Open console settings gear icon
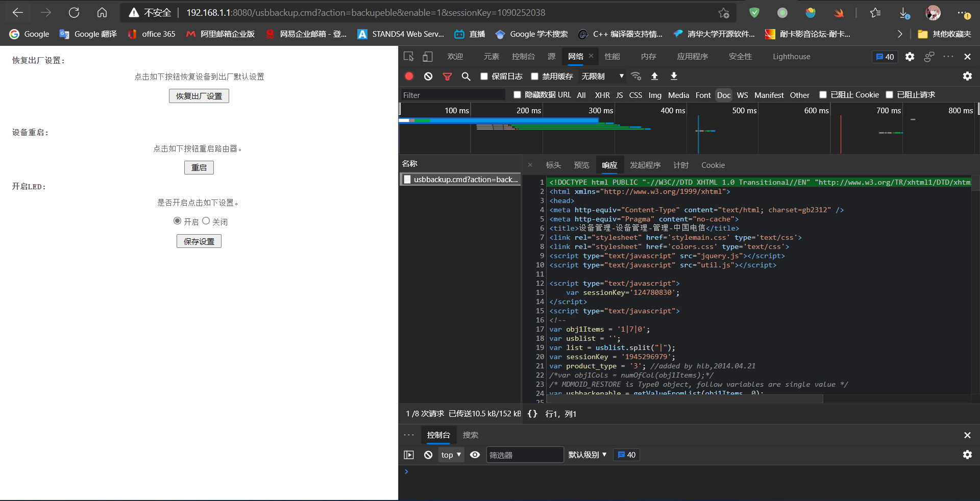 [x=967, y=455]
